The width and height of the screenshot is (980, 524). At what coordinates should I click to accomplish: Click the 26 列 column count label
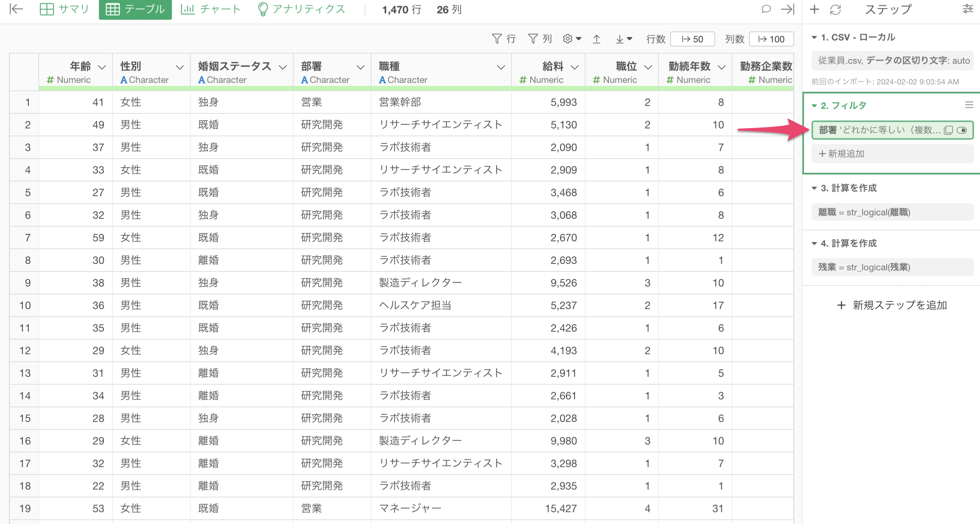pyautogui.click(x=449, y=9)
